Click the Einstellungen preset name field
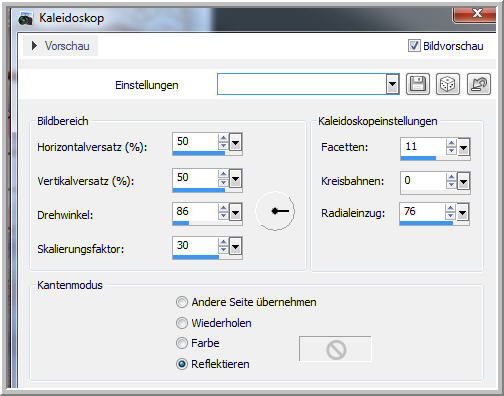Viewport: 504px width, 396px height. tap(302, 84)
